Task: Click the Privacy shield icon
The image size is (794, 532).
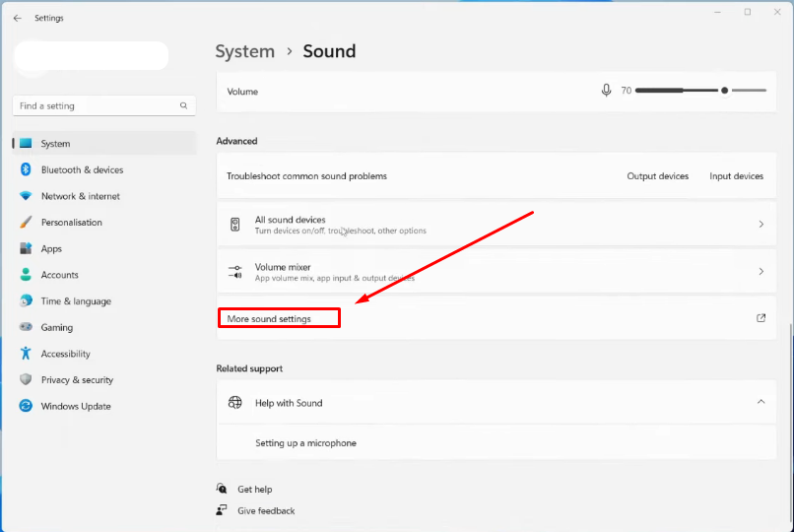Action: [x=26, y=379]
